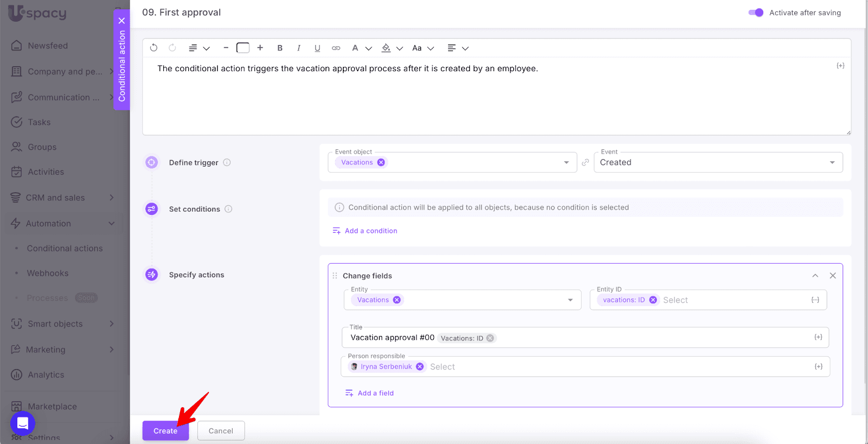Collapse the Change fields panel
Image resolution: width=868 pixels, height=444 pixels.
tap(815, 276)
